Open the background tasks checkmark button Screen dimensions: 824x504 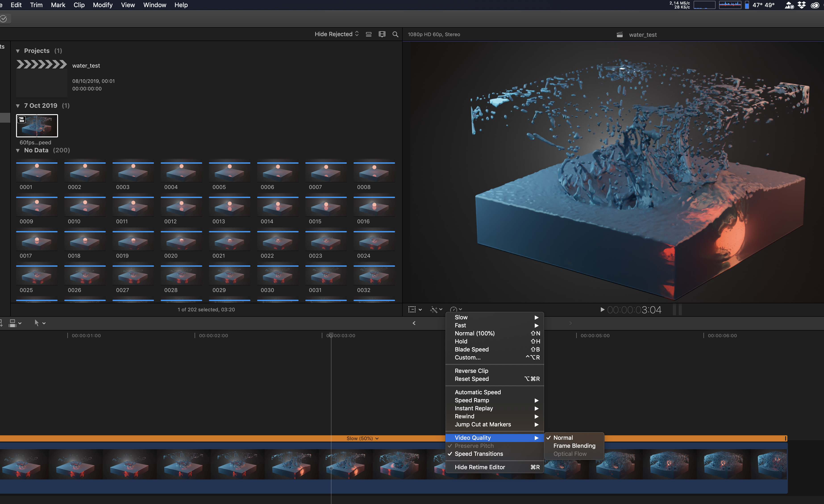click(x=4, y=19)
